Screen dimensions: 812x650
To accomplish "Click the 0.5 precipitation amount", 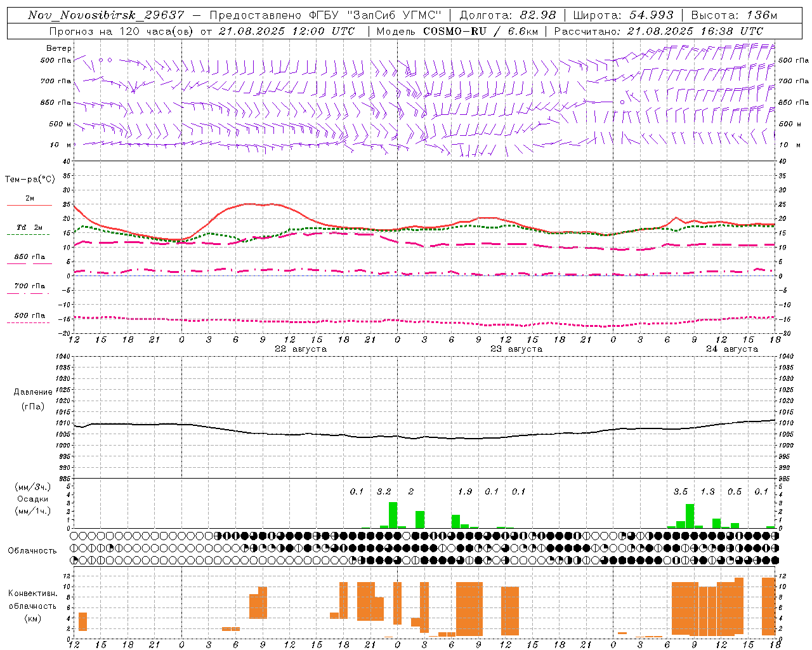I will coord(735,491).
